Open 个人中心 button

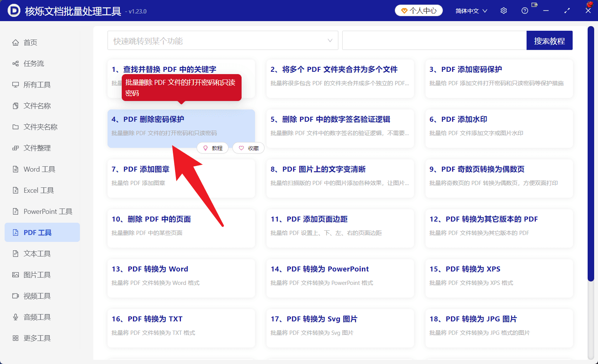(419, 11)
